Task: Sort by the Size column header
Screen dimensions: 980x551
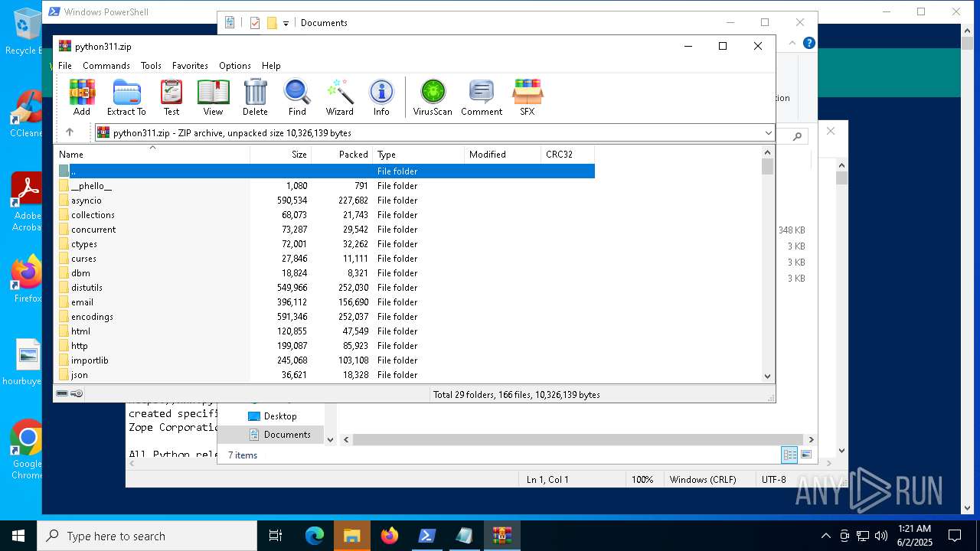Action: 281,154
